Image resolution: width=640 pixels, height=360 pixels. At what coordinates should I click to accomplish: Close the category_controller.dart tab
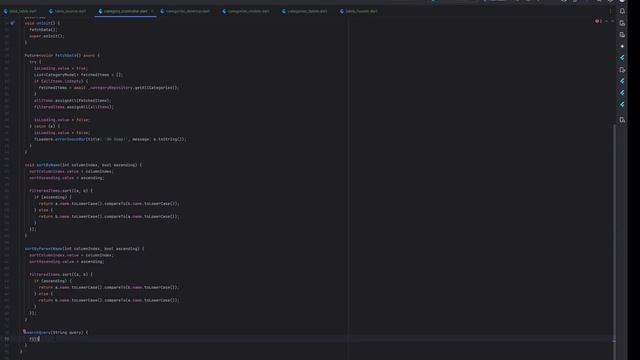pos(152,11)
